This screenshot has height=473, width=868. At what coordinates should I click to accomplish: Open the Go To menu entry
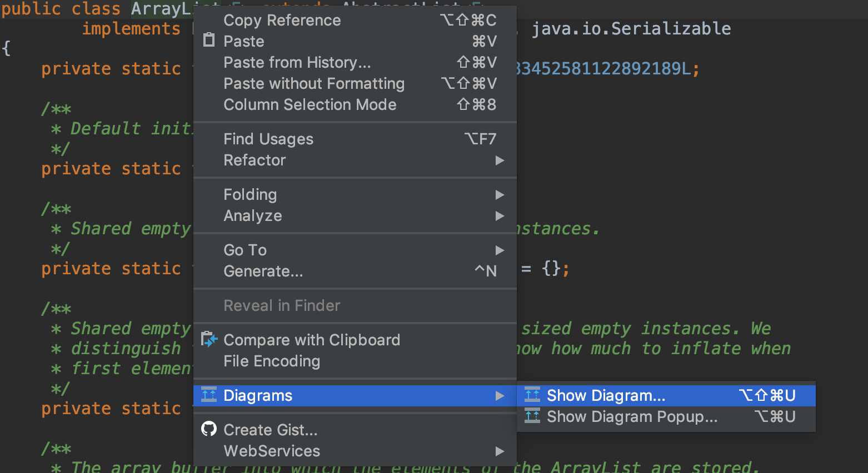point(355,250)
